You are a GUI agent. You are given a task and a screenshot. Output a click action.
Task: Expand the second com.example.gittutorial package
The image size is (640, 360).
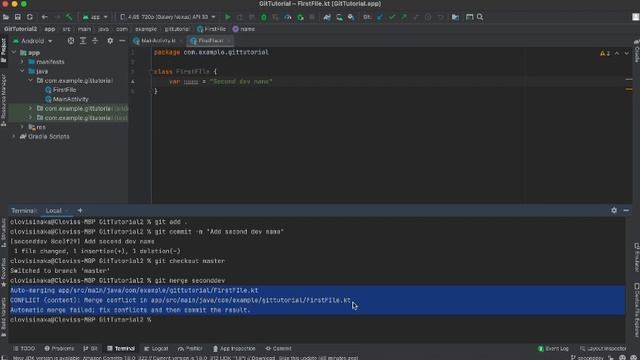pos(31,108)
